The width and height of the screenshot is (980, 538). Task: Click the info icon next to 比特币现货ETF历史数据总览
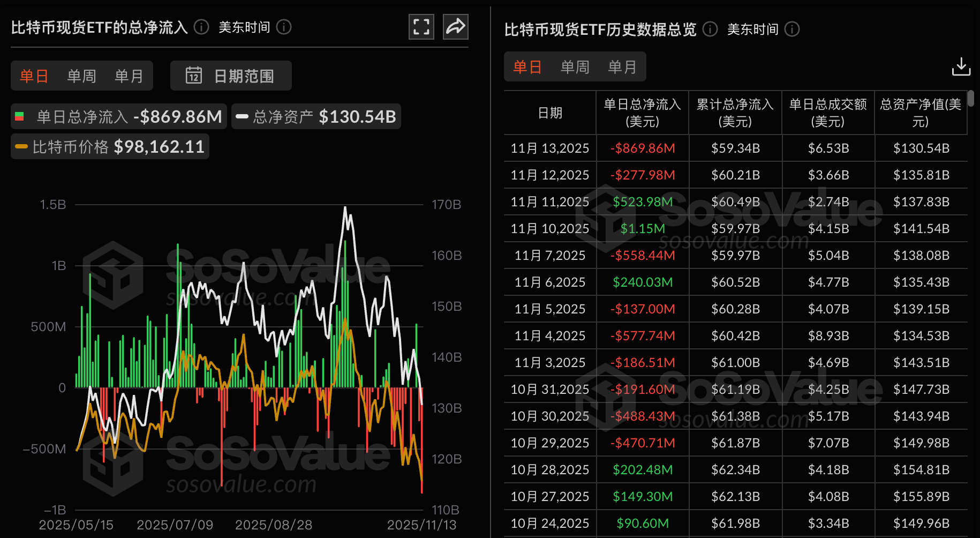coord(710,29)
